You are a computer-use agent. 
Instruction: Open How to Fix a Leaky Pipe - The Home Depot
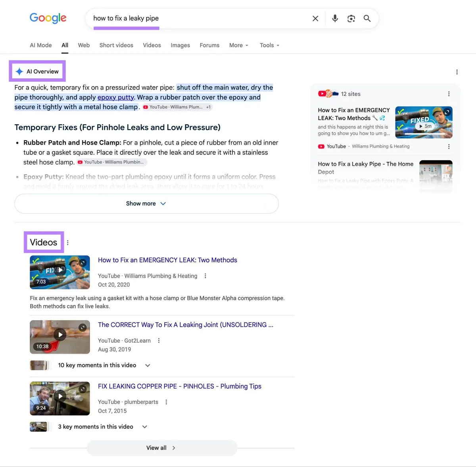point(365,168)
